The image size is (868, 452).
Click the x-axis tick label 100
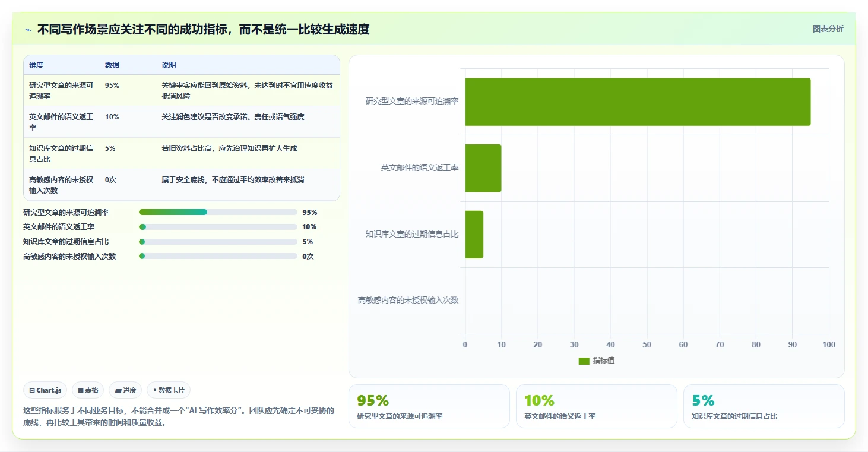829,345
